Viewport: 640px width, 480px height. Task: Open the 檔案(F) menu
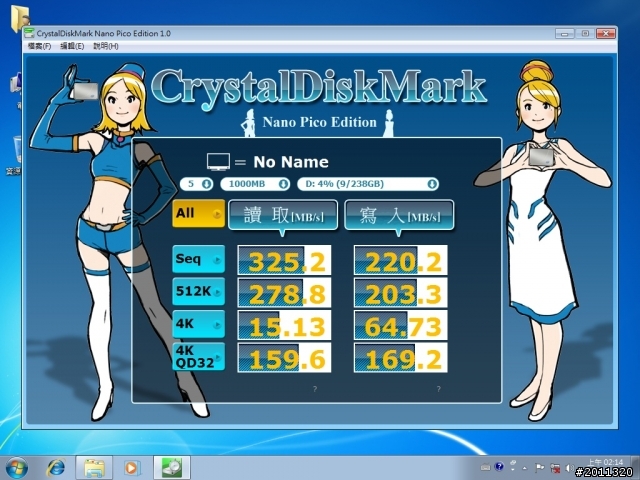(39, 46)
